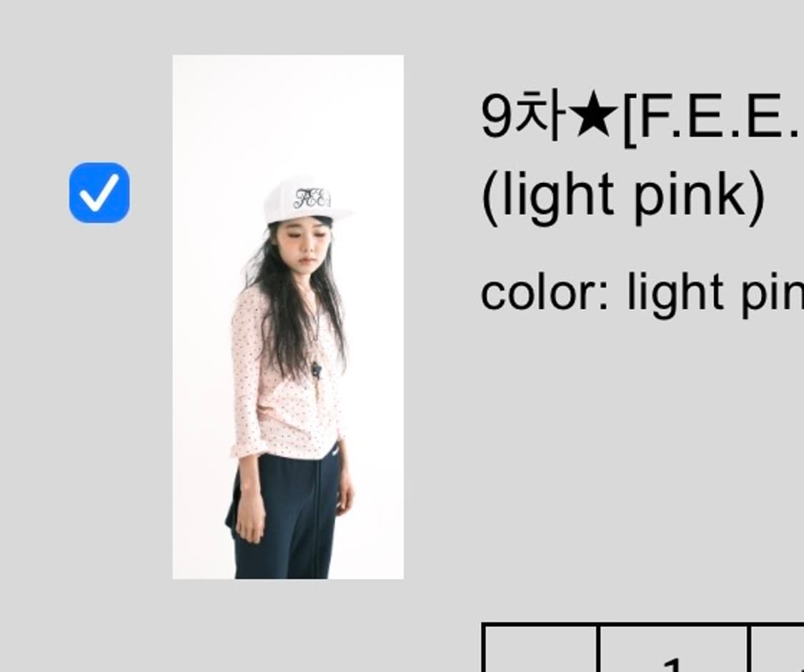
Task: Open the product thumbnail image
Action: point(288,317)
